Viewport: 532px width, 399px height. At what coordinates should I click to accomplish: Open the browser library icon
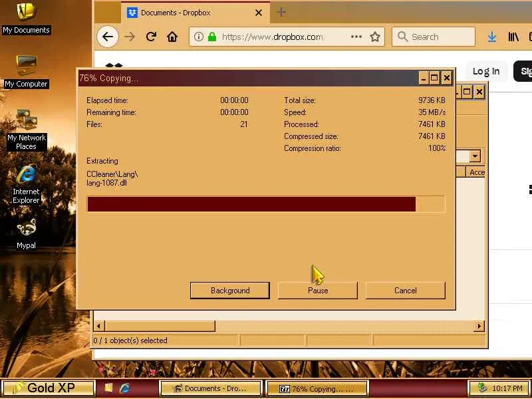513,37
